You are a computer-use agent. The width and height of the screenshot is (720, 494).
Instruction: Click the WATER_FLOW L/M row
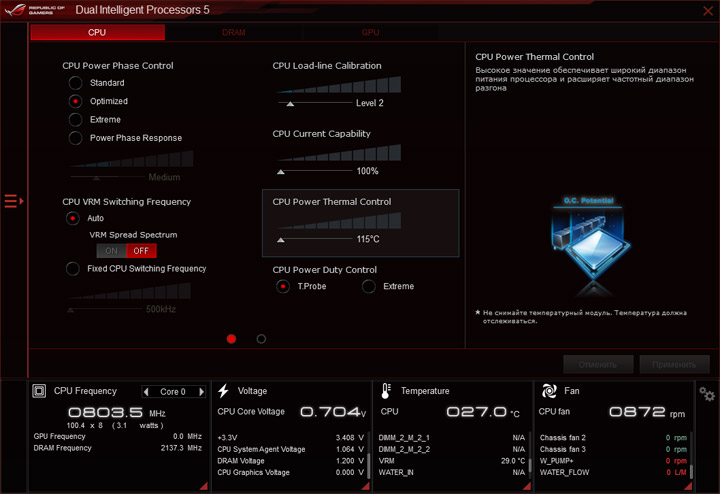pos(613,472)
